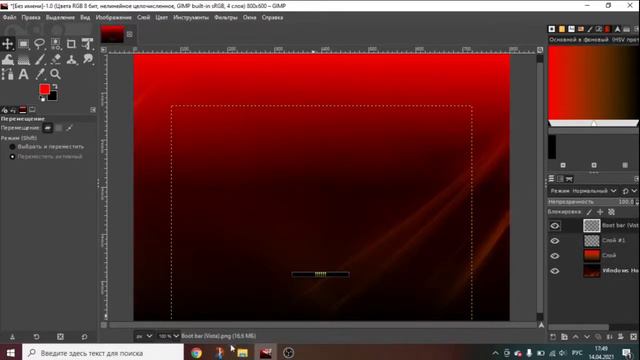Select the Text tool (A)
The height and width of the screenshot is (360, 640).
coord(23,74)
